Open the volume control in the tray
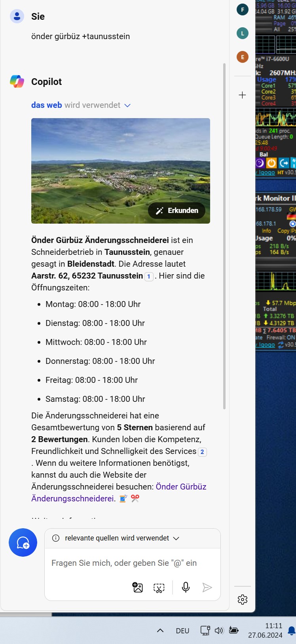The height and width of the screenshot is (644, 296). pyautogui.click(x=219, y=631)
